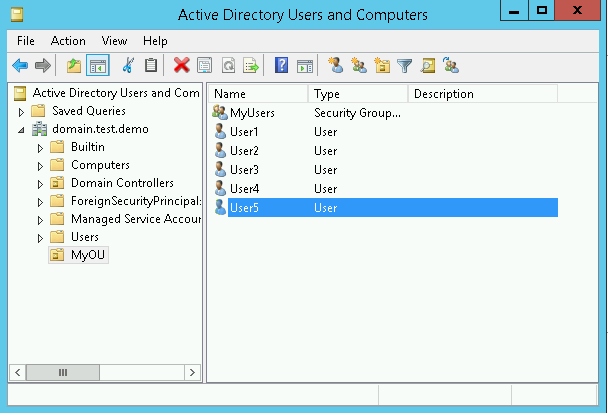Click tree pane scroll left arrow
The image size is (608, 413).
tap(17, 373)
